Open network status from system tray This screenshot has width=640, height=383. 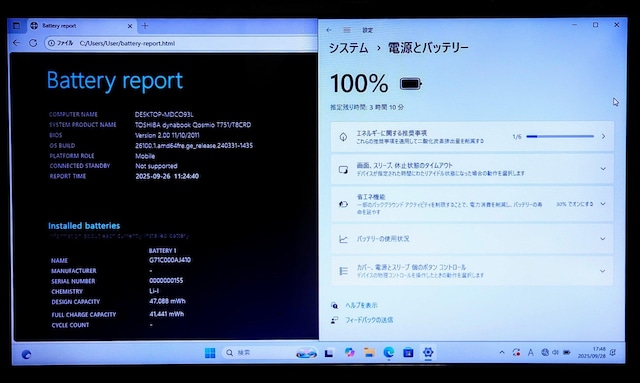coord(544,352)
